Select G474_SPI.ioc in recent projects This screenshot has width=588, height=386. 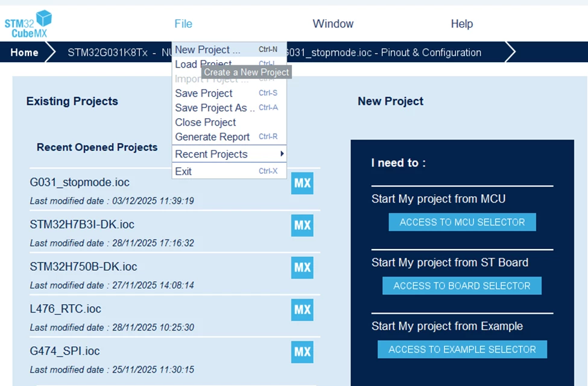click(x=65, y=351)
